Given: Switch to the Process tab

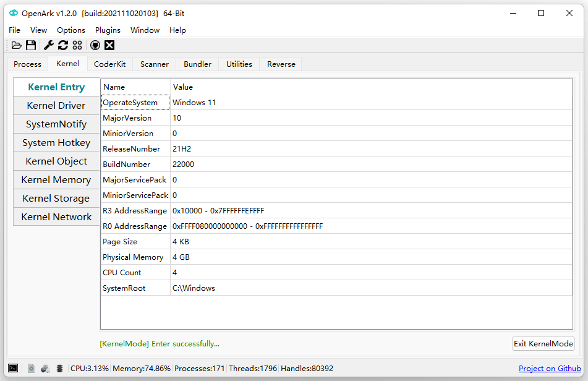Looking at the screenshot, I should point(27,64).
